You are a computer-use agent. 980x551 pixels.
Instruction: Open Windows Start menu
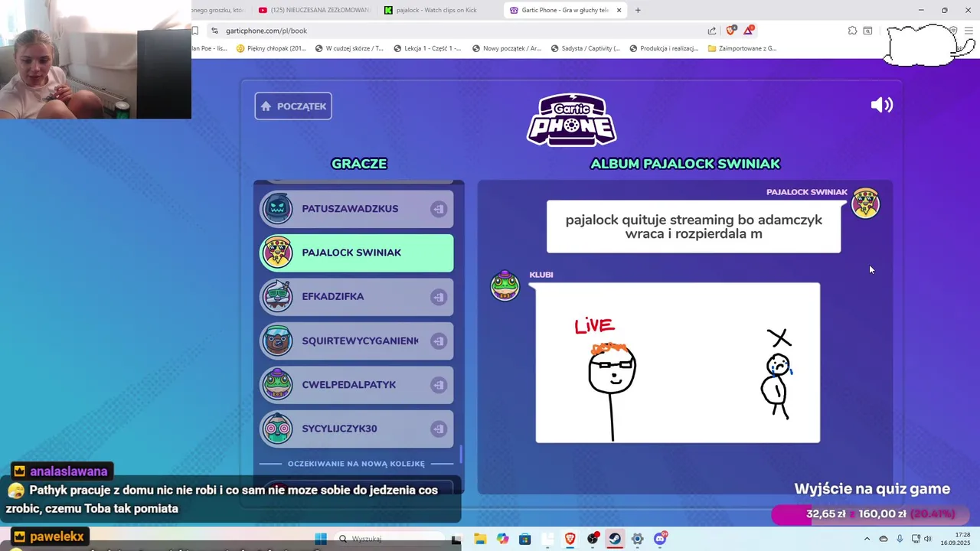[321, 539]
